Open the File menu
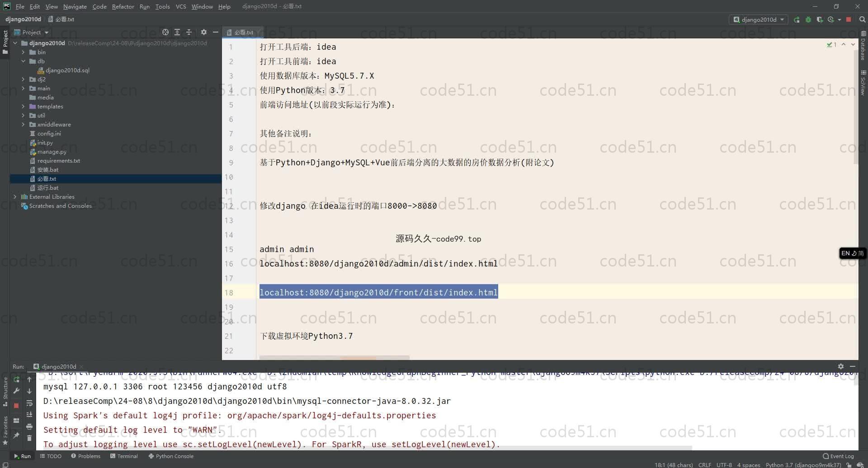 [20, 6]
